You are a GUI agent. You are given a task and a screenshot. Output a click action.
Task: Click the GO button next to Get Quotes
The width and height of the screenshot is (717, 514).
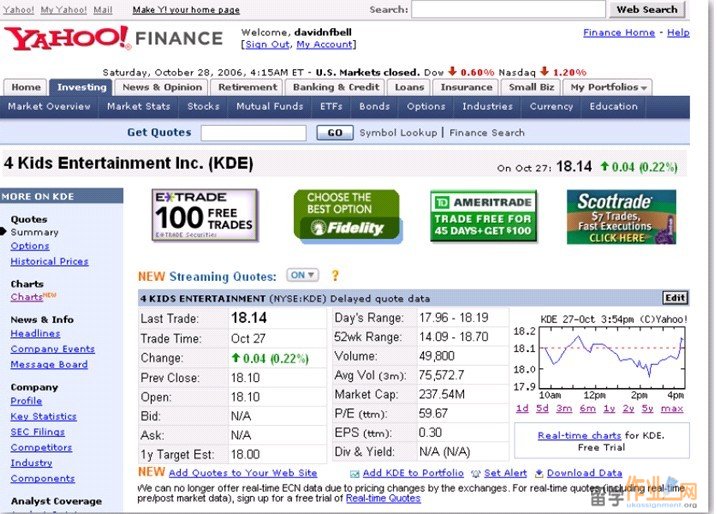335,133
